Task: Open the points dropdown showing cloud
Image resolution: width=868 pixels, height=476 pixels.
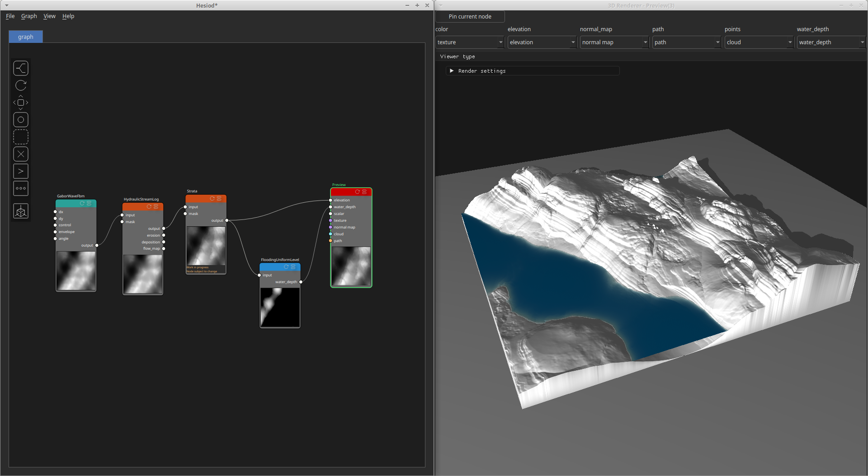Action: pyautogui.click(x=759, y=42)
